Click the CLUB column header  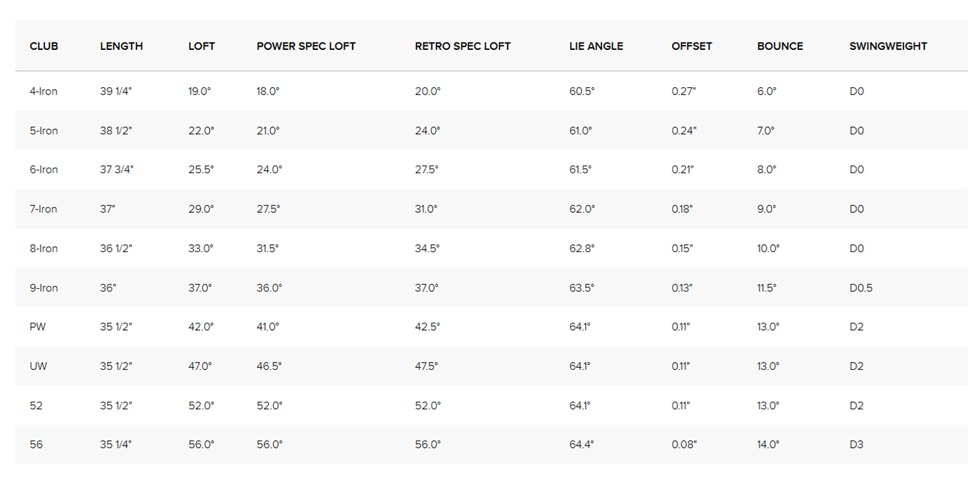tap(44, 47)
